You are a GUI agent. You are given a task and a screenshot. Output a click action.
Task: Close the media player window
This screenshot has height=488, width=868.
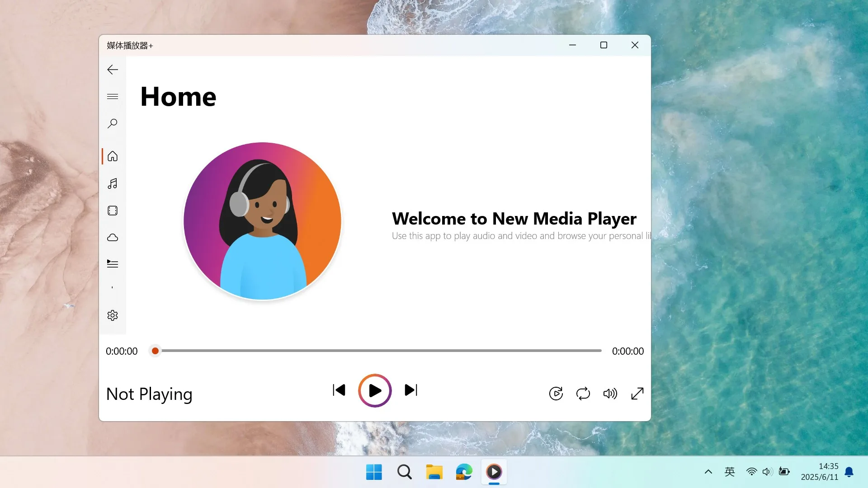pos(635,45)
